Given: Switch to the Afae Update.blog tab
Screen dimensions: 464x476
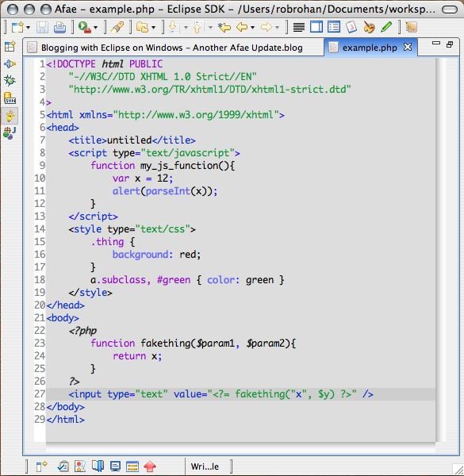Looking at the screenshot, I should (173, 48).
